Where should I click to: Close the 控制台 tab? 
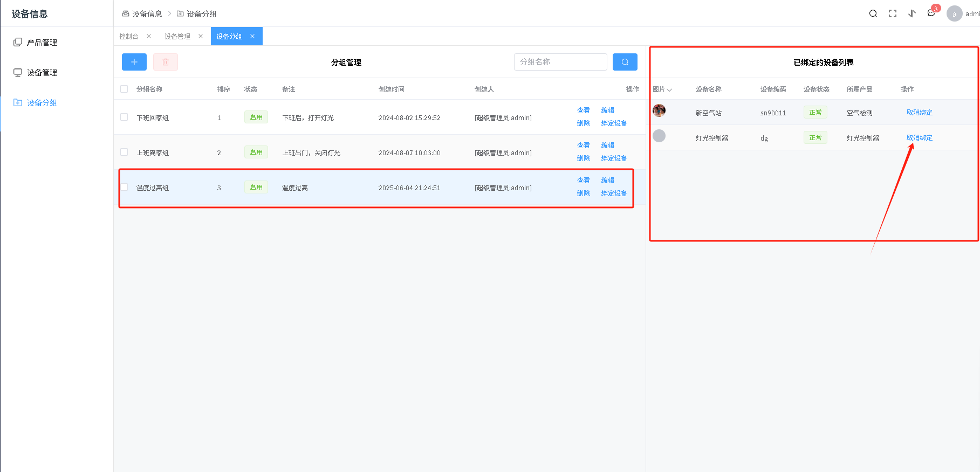click(x=149, y=36)
